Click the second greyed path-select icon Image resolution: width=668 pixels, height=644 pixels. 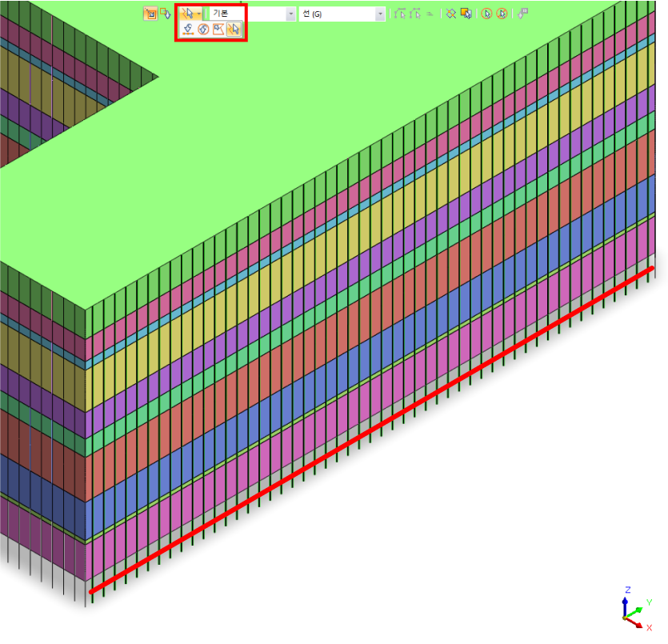[415, 14]
